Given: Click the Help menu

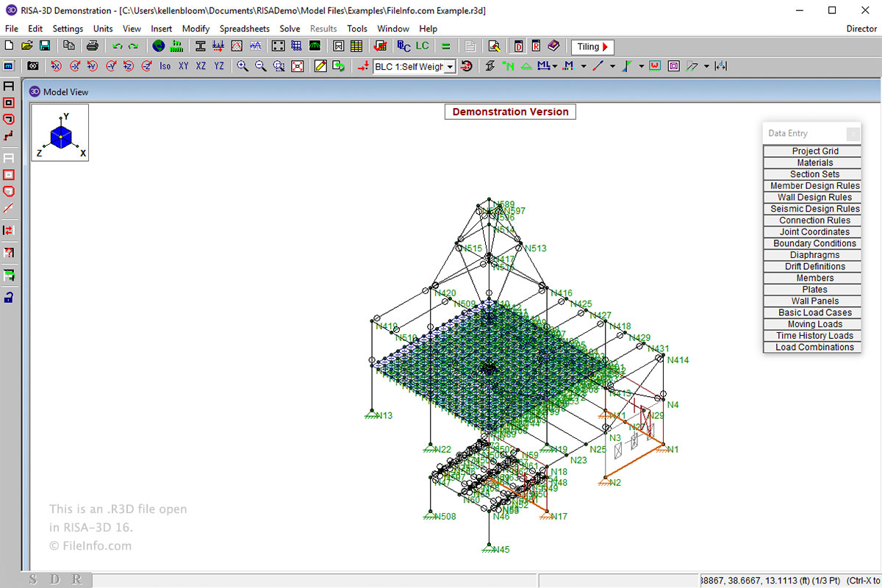Looking at the screenshot, I should [429, 29].
